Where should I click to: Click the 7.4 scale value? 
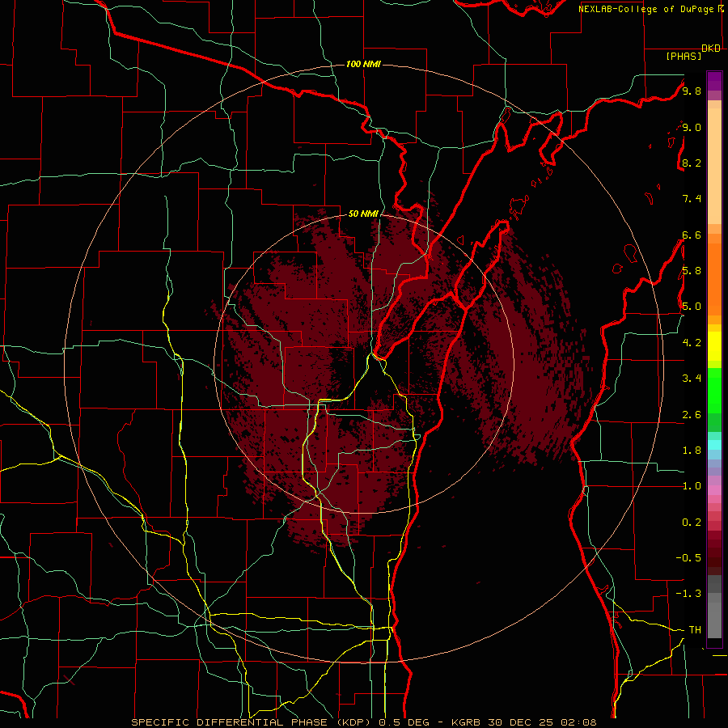[692, 199]
